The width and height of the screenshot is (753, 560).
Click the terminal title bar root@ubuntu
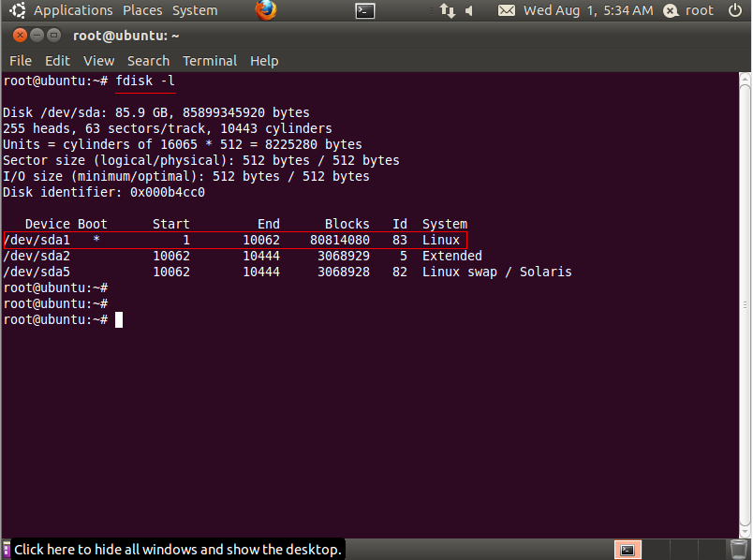pos(125,36)
